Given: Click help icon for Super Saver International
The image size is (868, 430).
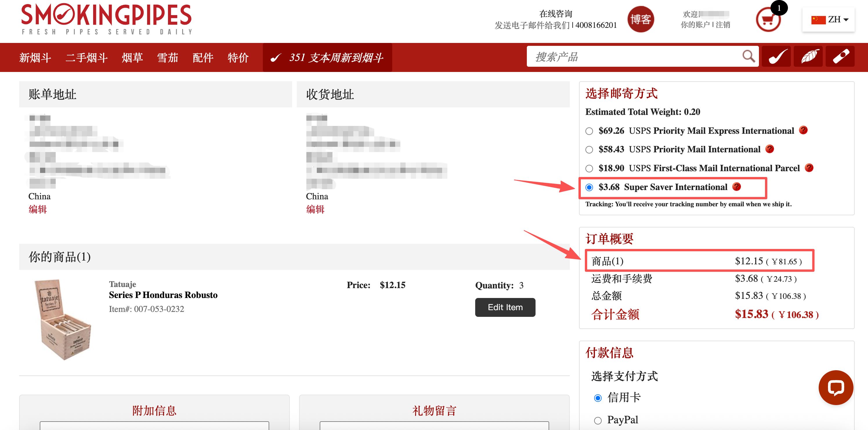Looking at the screenshot, I should 737,186.
